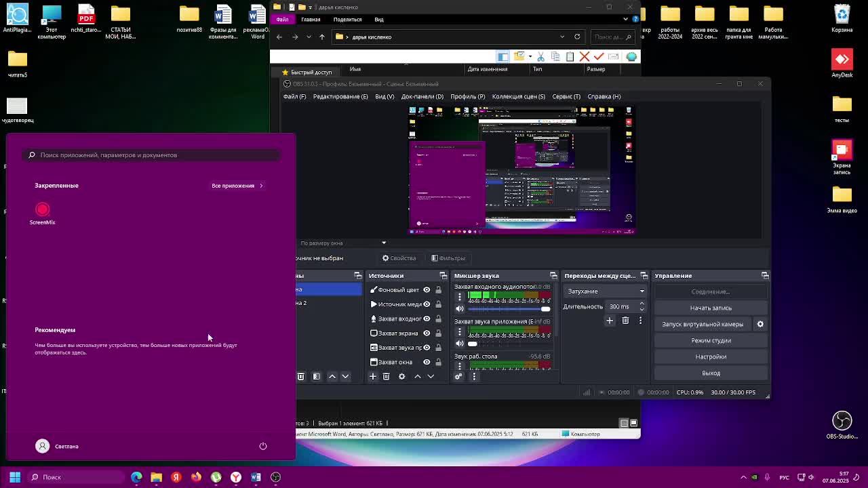Undock the Scene Transitions panel

click(644, 276)
